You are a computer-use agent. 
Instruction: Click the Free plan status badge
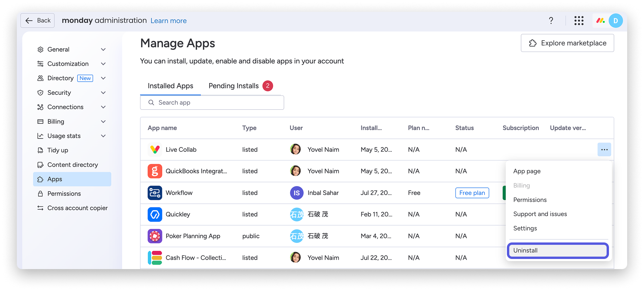coord(472,193)
